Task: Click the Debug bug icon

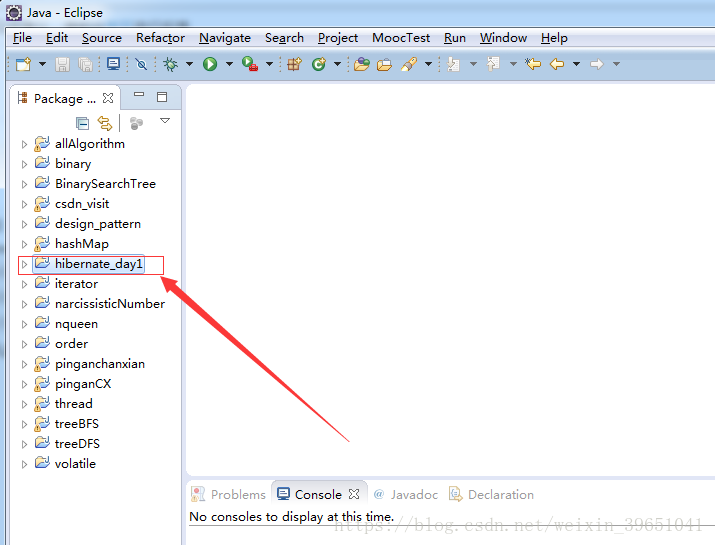Action: coord(171,64)
